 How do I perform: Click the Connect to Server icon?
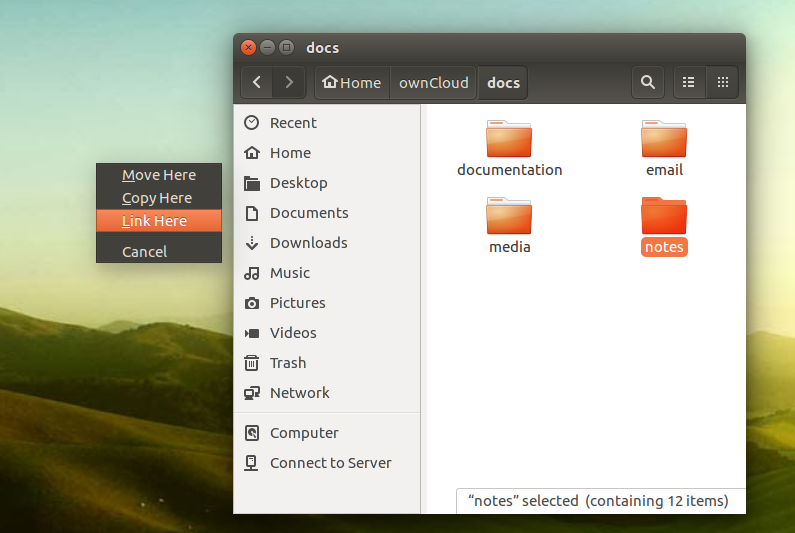point(251,463)
